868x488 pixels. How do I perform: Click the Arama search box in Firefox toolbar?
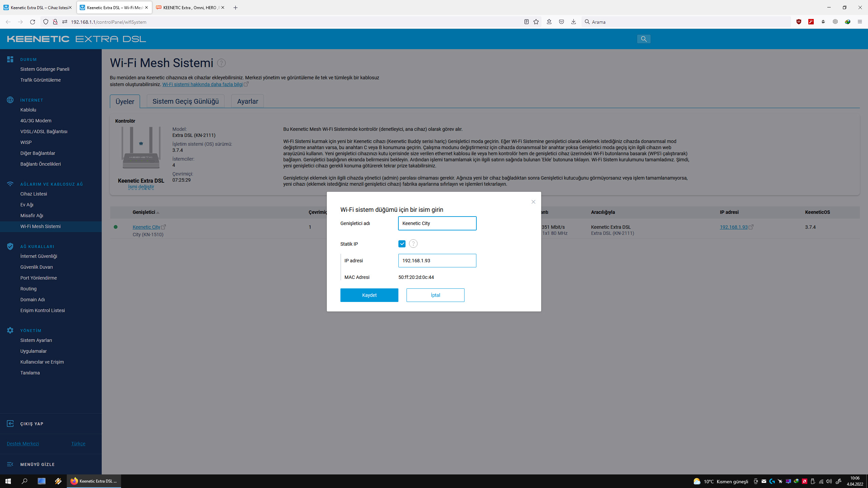pos(687,22)
